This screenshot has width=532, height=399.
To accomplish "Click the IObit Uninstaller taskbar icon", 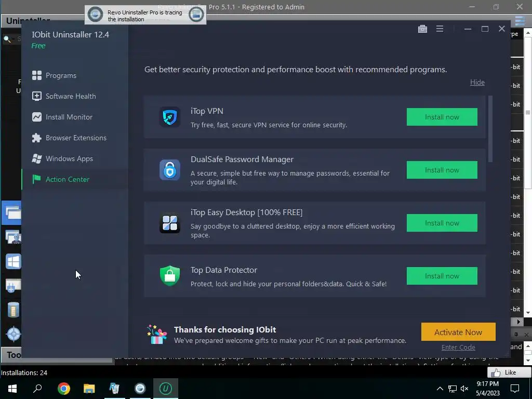I will (x=166, y=389).
